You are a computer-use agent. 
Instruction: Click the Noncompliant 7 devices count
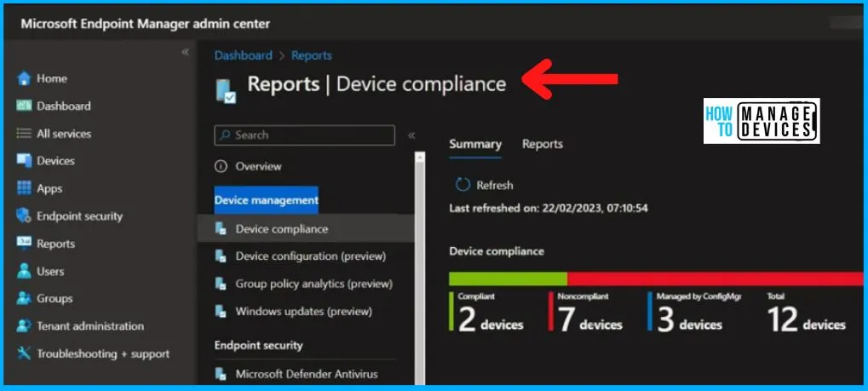pyautogui.click(x=586, y=313)
